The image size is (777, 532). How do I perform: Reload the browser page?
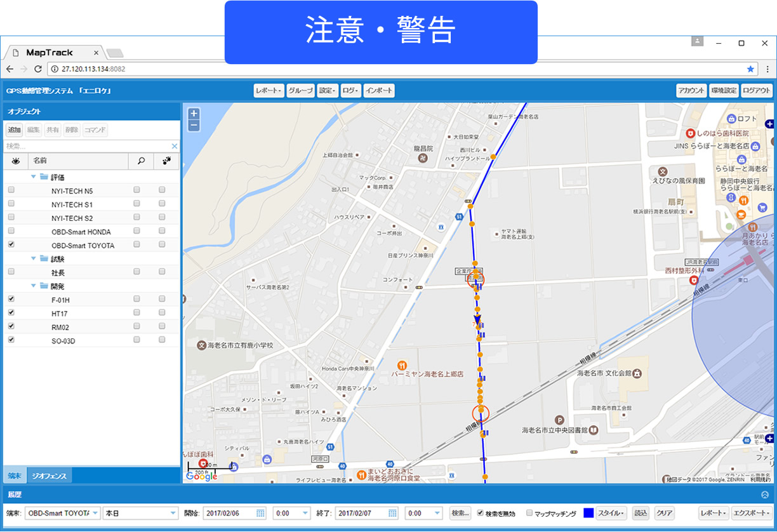38,69
